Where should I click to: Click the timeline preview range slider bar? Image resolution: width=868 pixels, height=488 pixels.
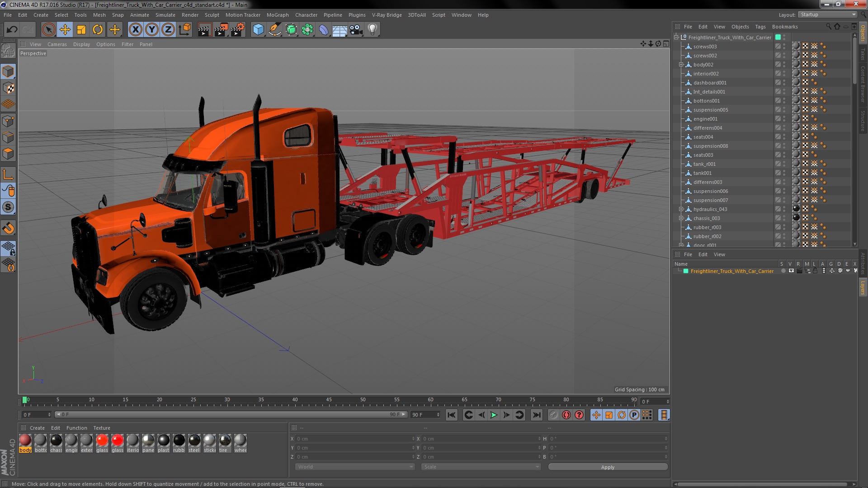tap(231, 414)
